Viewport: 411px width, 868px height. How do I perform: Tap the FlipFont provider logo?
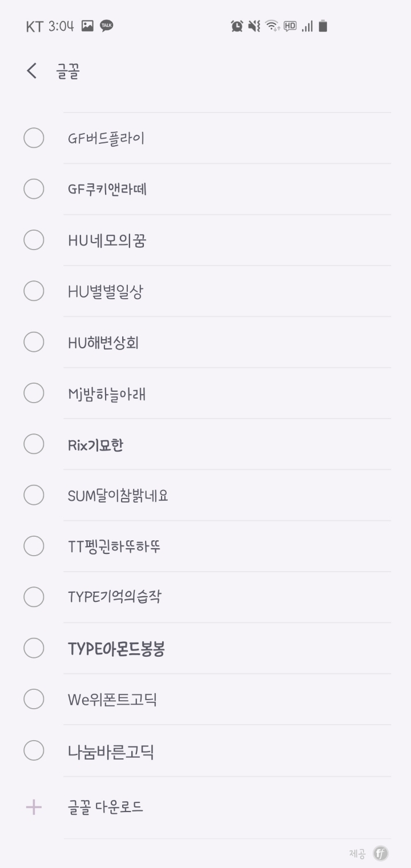[x=381, y=854]
